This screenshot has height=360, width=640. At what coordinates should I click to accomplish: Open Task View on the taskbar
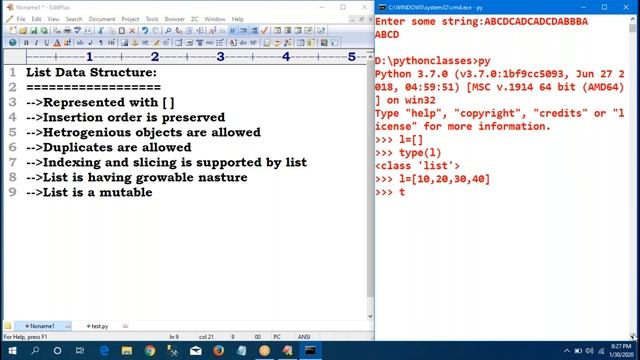(80, 351)
